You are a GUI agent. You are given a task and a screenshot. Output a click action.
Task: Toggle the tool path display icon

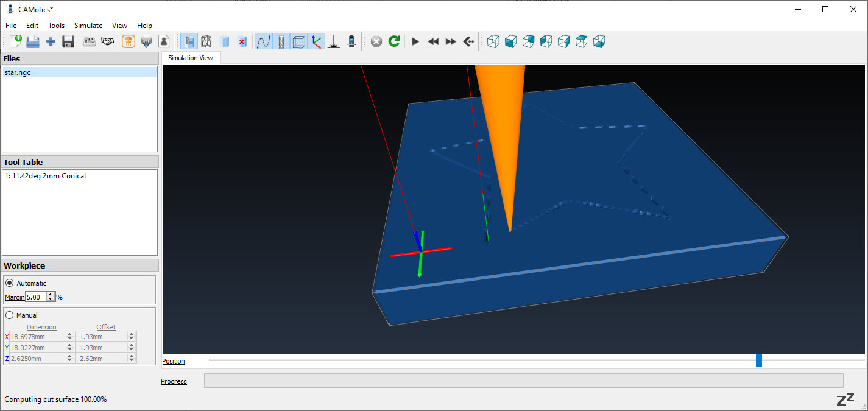[x=263, y=41]
